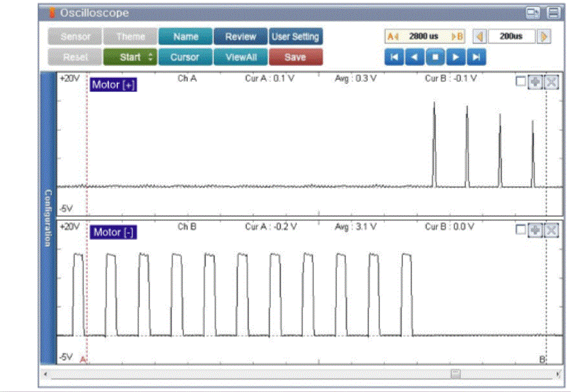Skip to the last frame of playback
The width and height of the screenshot is (571, 392).
[477, 57]
